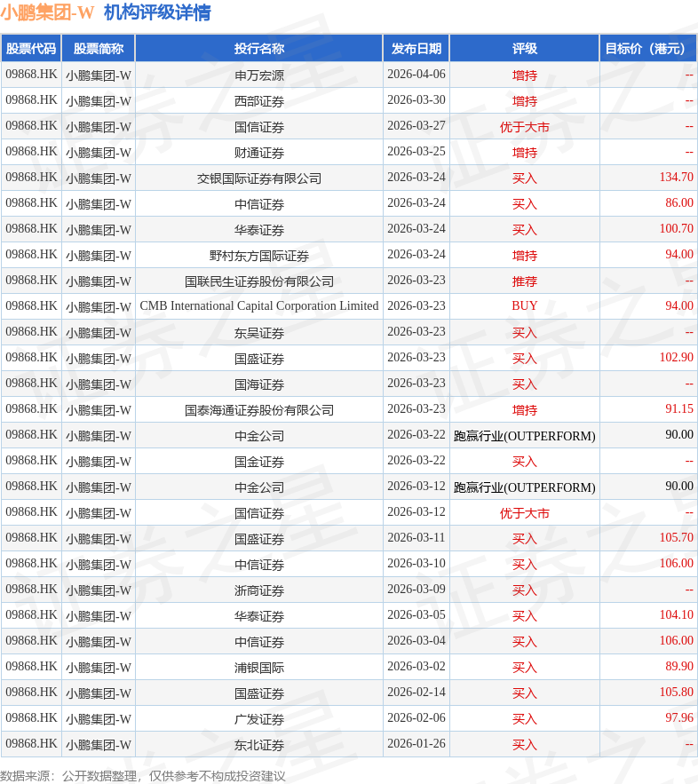698x784 pixels.
Task: Click the CMB International Capital Corporation Limited cell
Action: (x=259, y=306)
